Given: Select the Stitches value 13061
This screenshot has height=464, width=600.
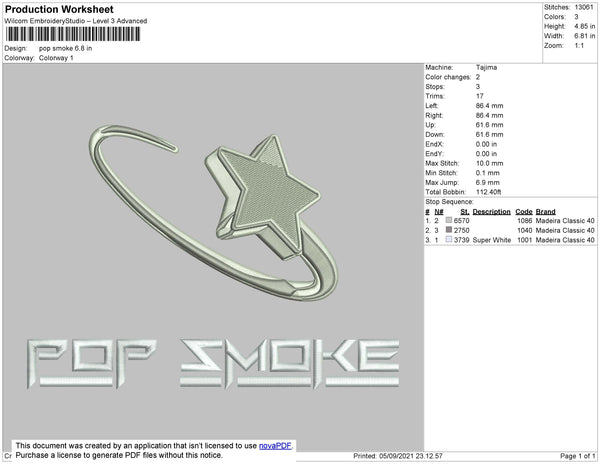Looking at the screenshot, I should click(x=584, y=7).
